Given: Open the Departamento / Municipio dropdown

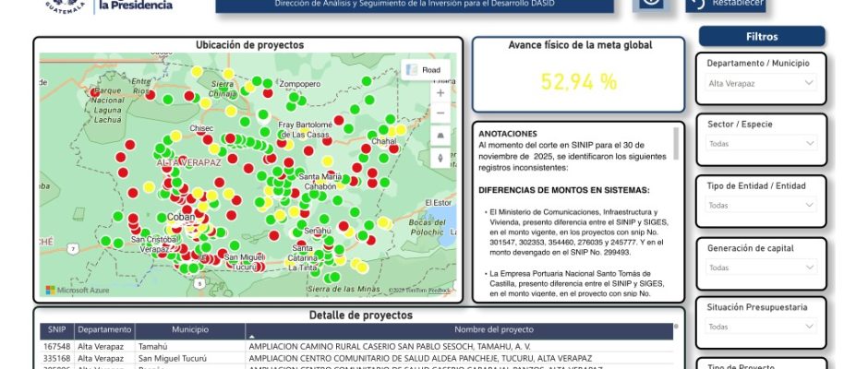Looking at the screenshot, I should 762,83.
